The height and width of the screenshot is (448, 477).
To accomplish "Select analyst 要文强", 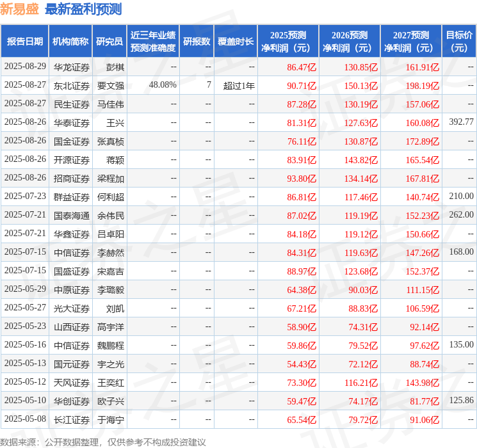I will (x=110, y=86).
